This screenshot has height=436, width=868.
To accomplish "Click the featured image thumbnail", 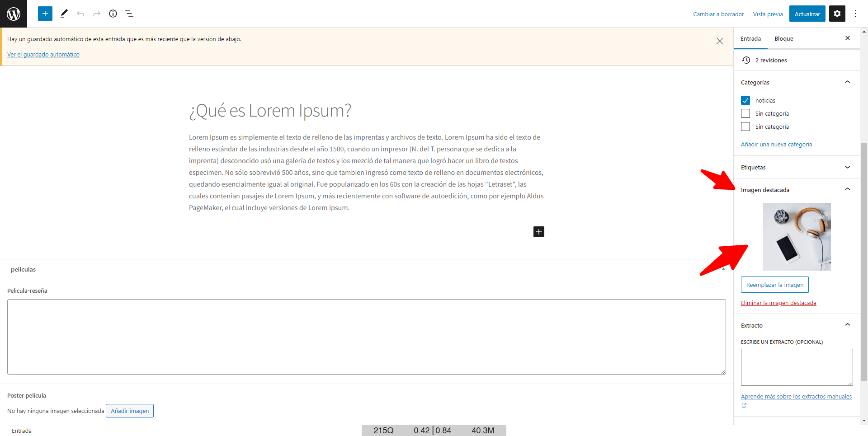I will click(797, 237).
